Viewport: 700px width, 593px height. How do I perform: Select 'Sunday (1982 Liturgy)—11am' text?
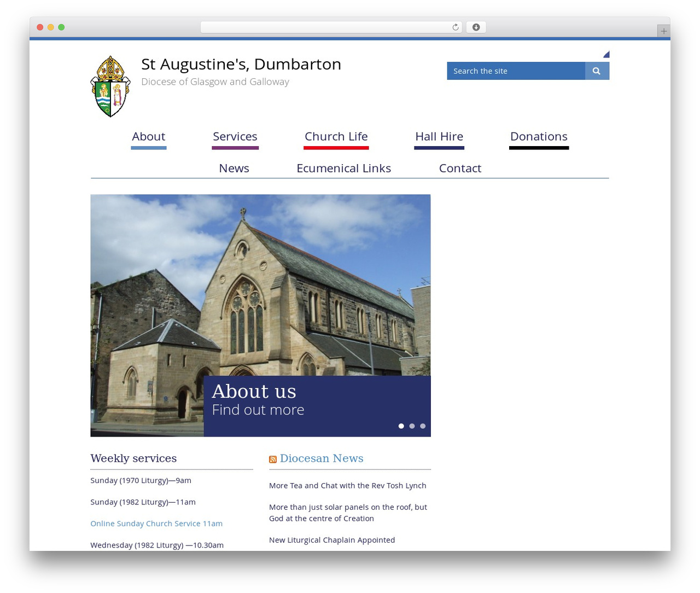click(x=143, y=502)
